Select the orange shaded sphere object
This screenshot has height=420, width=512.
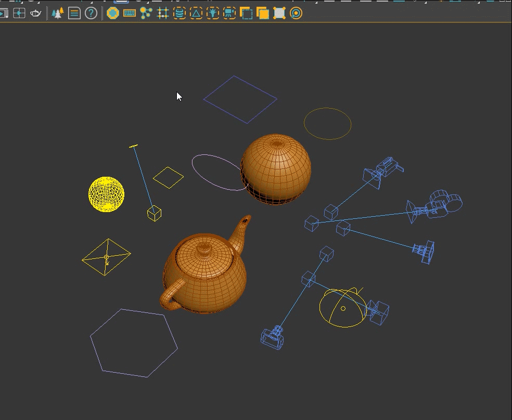click(277, 167)
